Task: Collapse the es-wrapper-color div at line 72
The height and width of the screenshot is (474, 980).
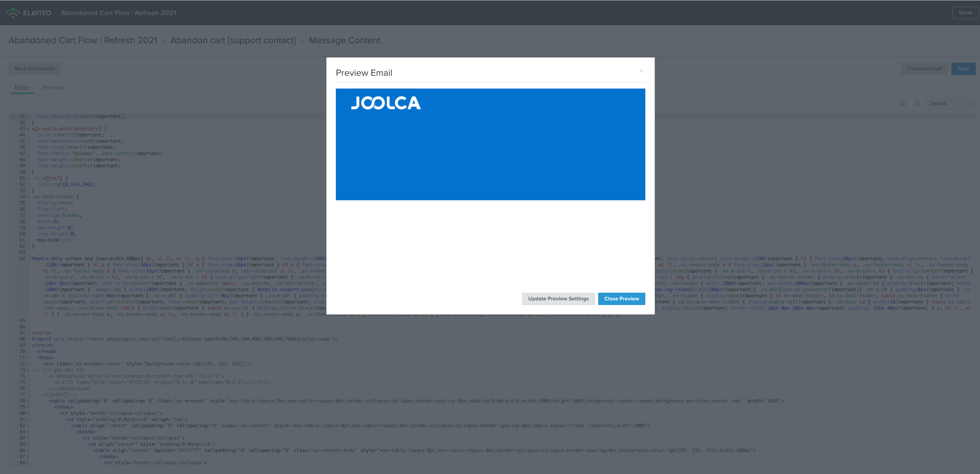Action: point(27,364)
